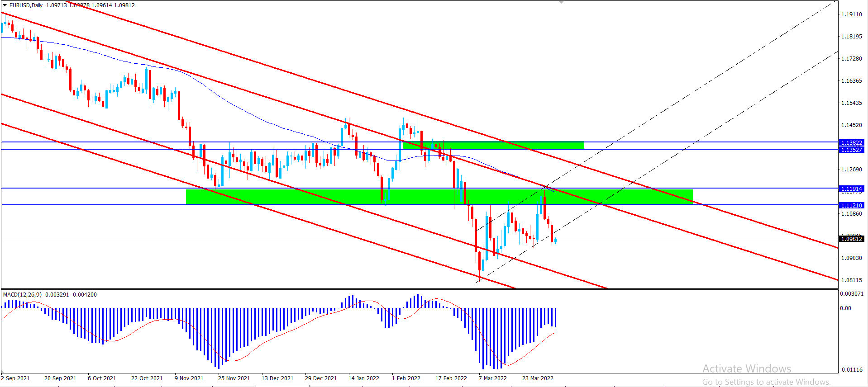Click the 1.18195 price scale label
Screen dimensions: 868x387
pos(851,37)
